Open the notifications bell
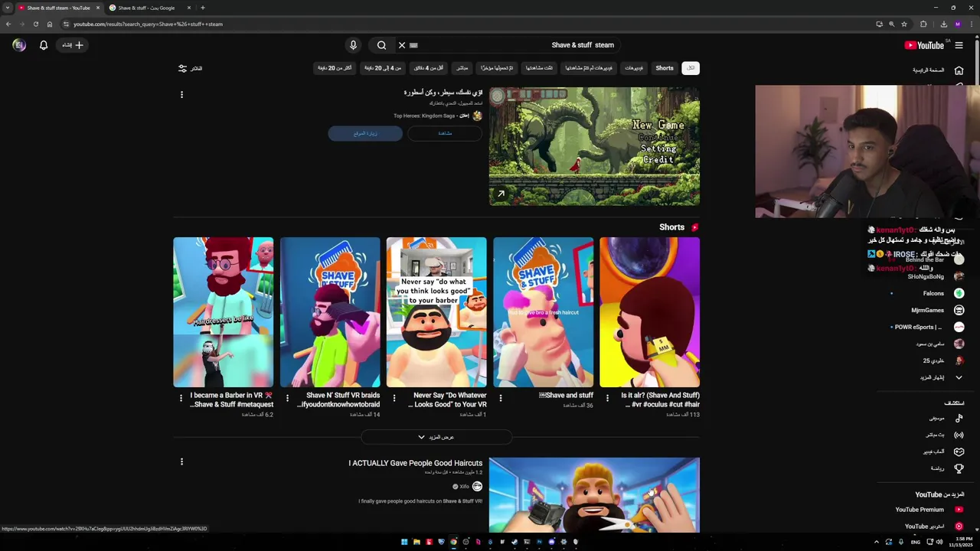The width and height of the screenshot is (980, 551). tap(44, 45)
